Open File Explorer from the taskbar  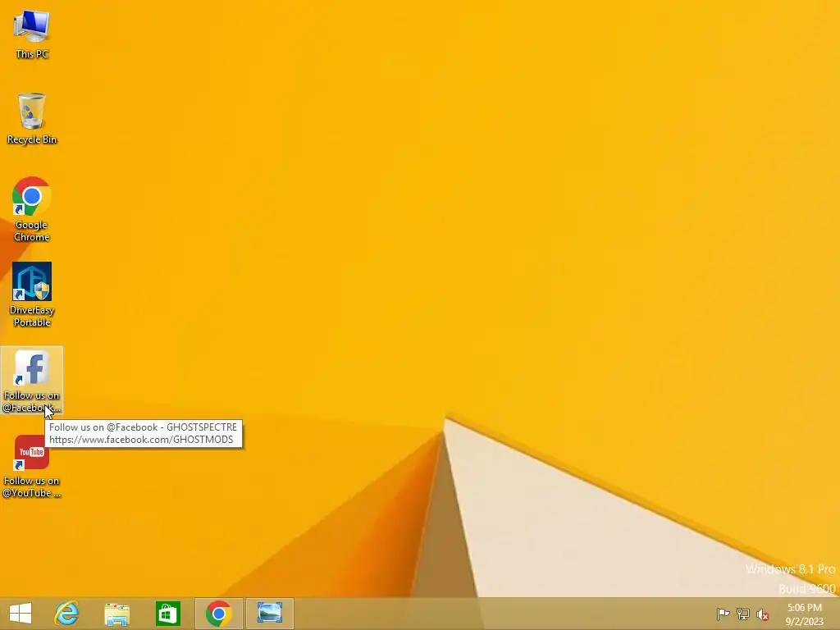click(x=116, y=614)
